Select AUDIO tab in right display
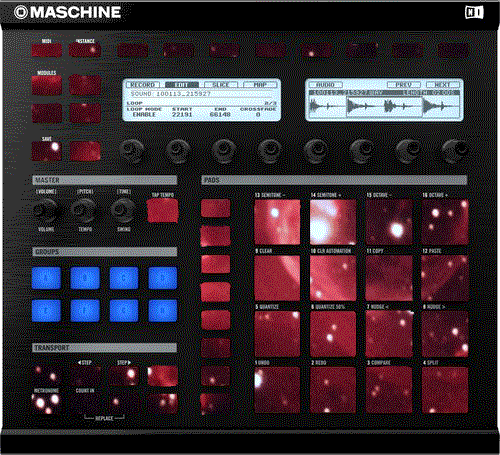The height and width of the screenshot is (455, 500). [325, 85]
